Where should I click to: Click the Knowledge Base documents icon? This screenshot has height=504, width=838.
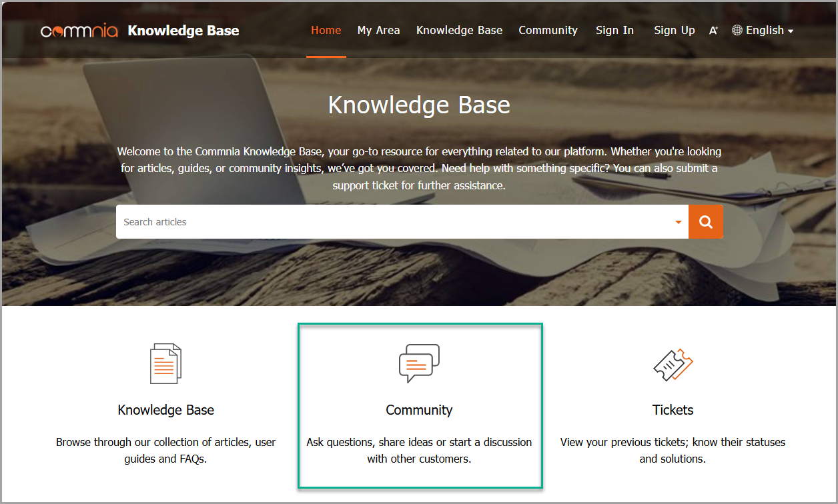pyautogui.click(x=165, y=363)
